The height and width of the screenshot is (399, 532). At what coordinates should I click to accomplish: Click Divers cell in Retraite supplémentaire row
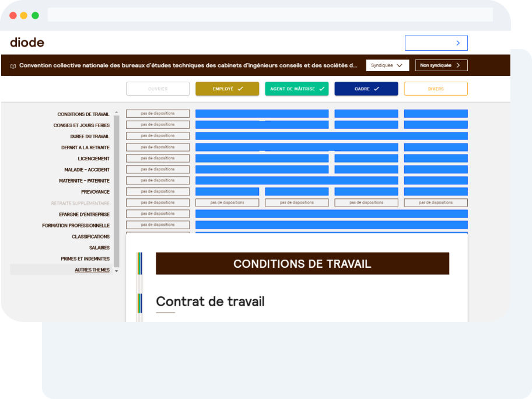coord(436,202)
